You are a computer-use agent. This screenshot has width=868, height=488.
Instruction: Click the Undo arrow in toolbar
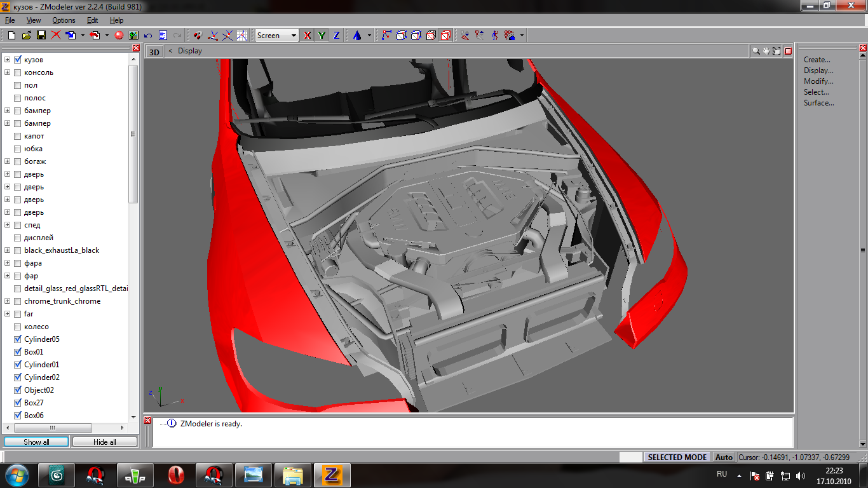(148, 36)
